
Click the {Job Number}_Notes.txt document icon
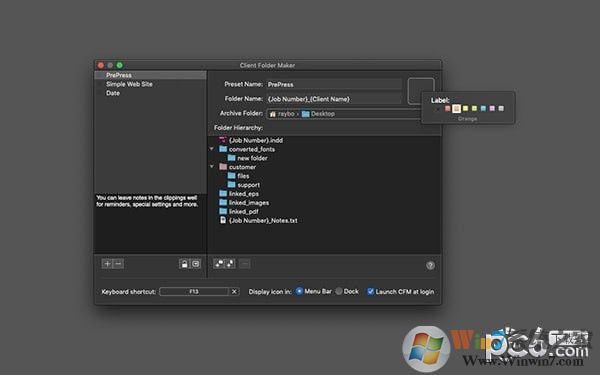pos(223,220)
